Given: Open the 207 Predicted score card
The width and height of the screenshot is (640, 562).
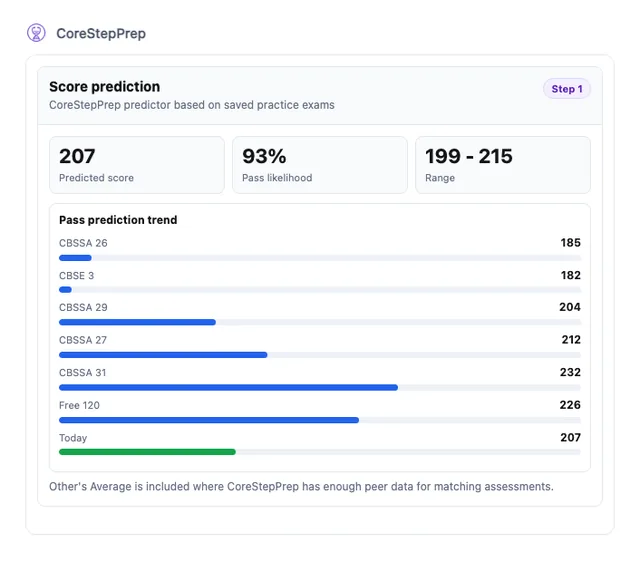Looking at the screenshot, I should coord(137,165).
